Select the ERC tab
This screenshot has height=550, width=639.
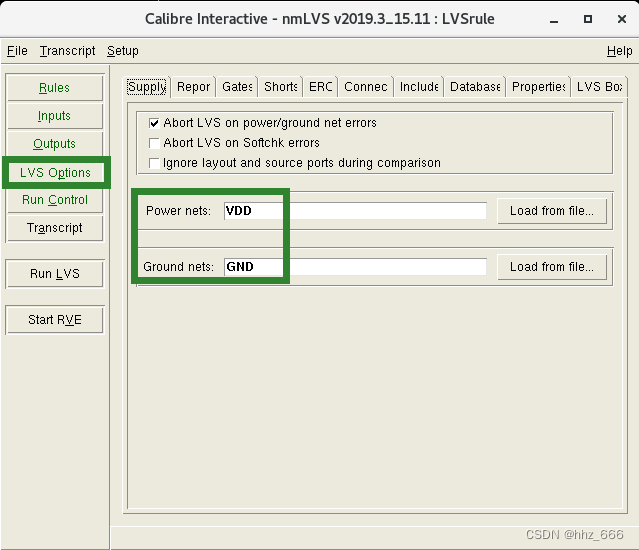click(x=320, y=87)
